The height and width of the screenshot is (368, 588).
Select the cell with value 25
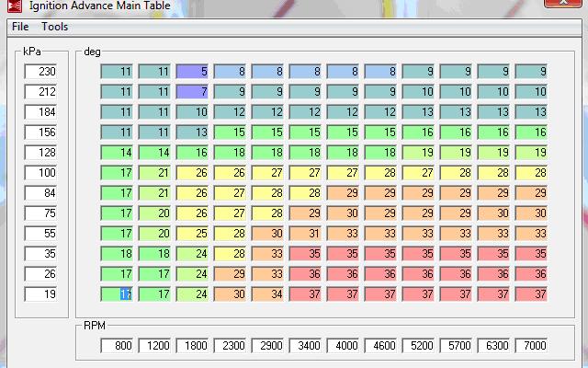click(192, 234)
